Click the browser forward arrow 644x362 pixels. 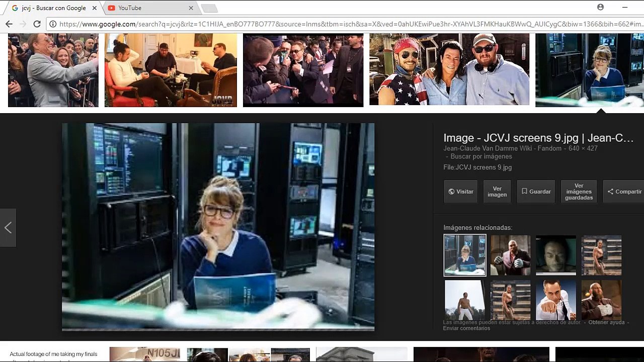tap(23, 24)
